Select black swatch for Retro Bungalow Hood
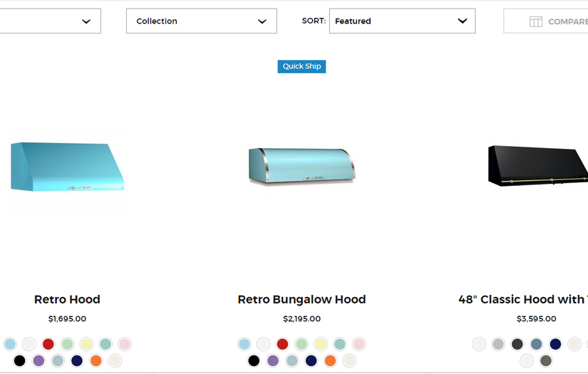 (x=254, y=361)
